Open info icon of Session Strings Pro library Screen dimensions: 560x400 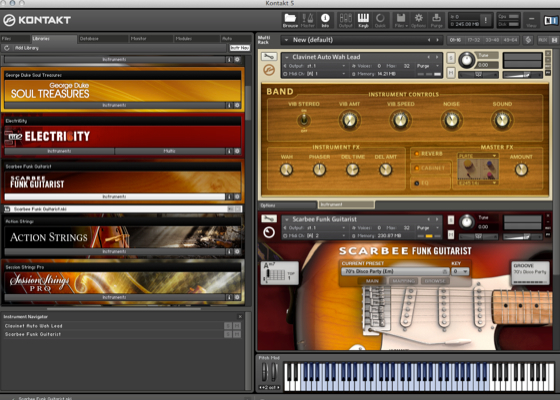click(x=229, y=297)
